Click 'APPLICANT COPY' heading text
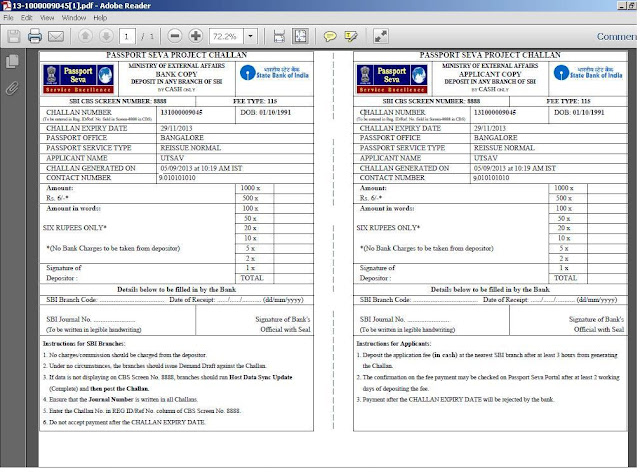640x472 pixels. pos(490,74)
